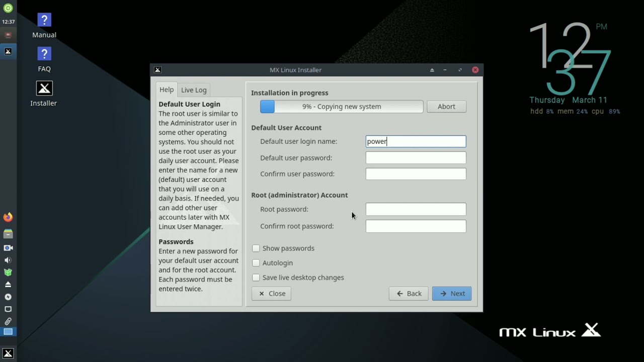Click the Default User Account section label
The image size is (644, 362).
pos(286,128)
